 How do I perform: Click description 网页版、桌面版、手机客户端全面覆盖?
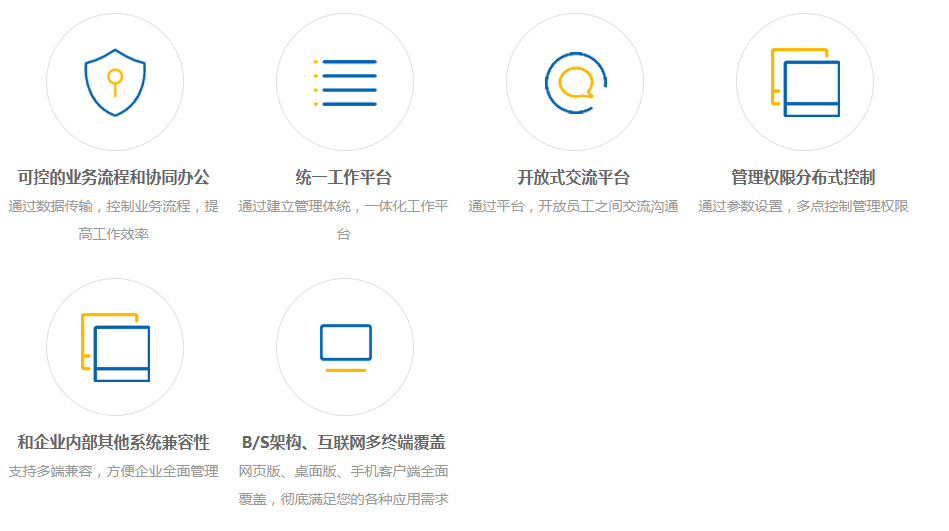coord(344,472)
